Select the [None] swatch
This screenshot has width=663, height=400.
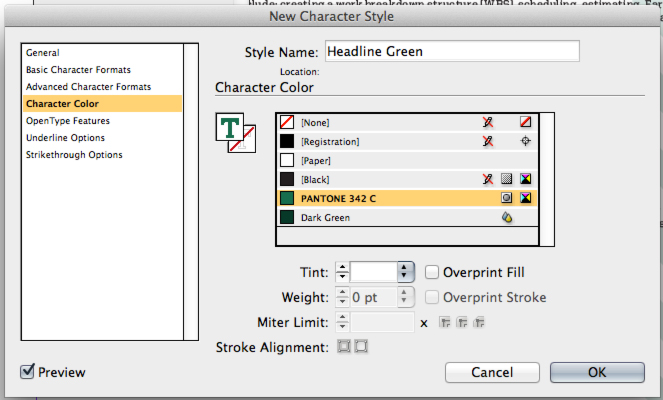(407, 123)
